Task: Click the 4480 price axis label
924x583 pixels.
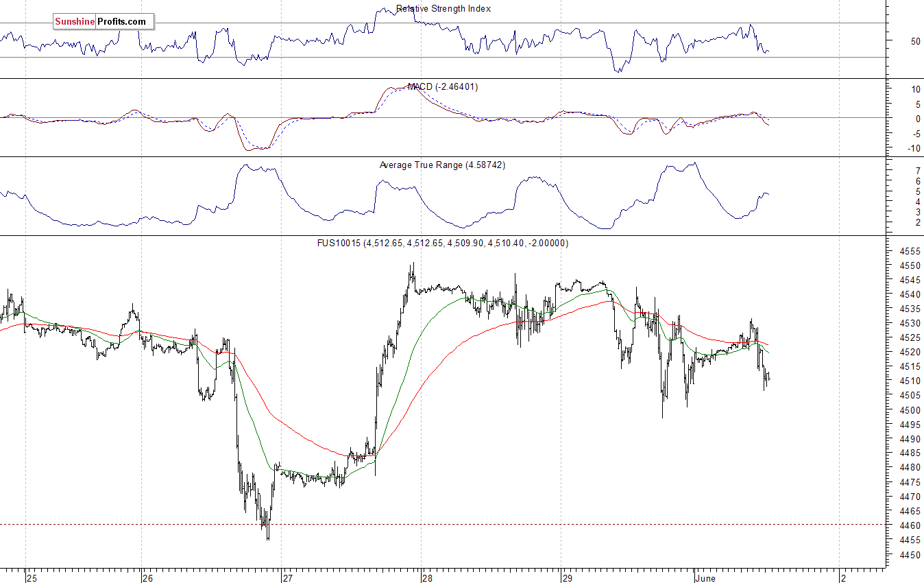Action: click(909, 468)
